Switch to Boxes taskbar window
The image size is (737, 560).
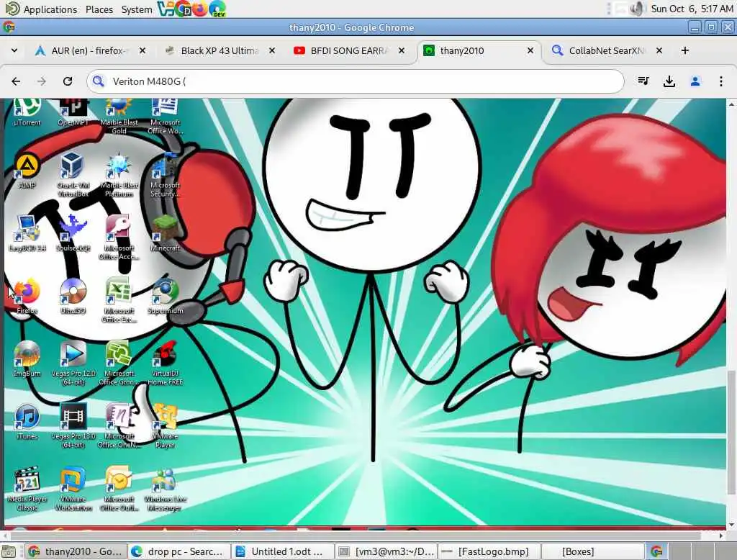(x=593, y=551)
